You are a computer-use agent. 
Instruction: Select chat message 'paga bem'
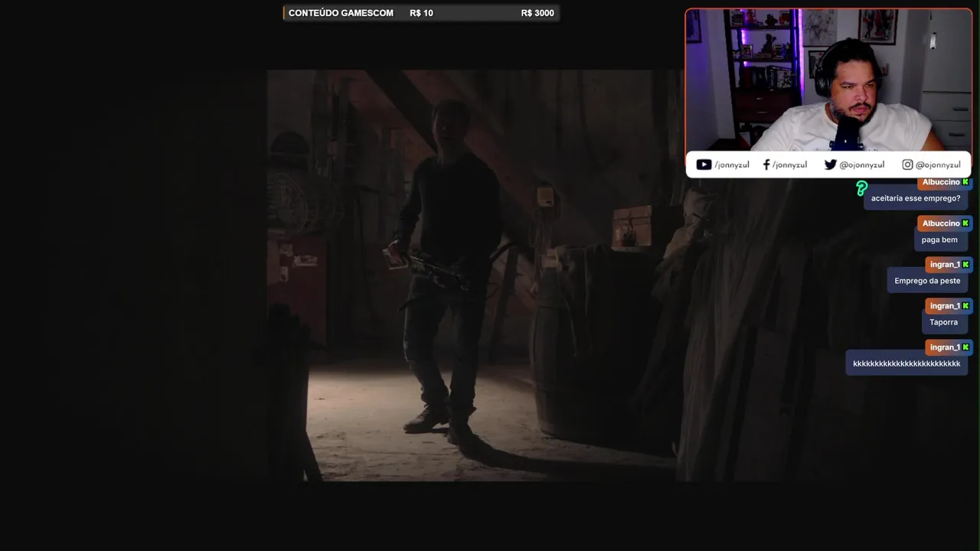tap(939, 240)
